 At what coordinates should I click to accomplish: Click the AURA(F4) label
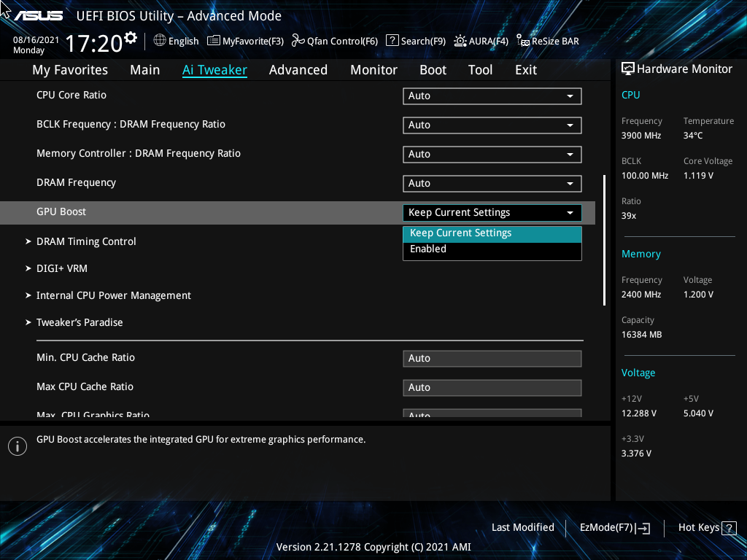(x=488, y=42)
